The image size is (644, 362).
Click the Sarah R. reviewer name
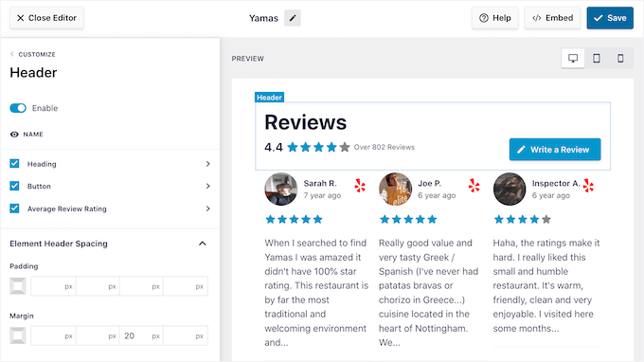pyautogui.click(x=320, y=183)
